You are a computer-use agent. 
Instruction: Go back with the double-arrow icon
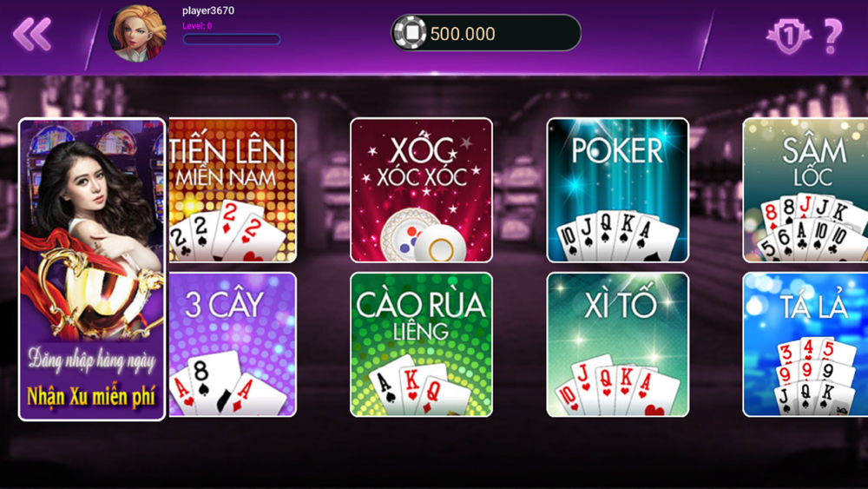32,35
